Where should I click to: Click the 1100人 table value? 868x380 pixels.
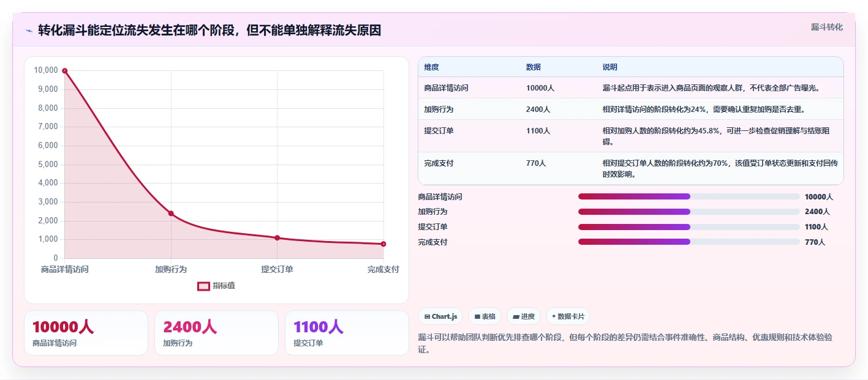pos(538,131)
